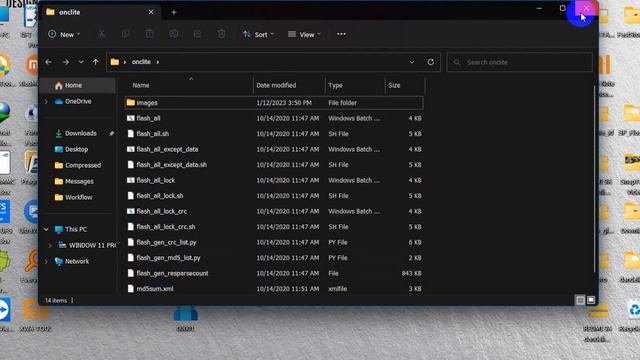
Task: Open Messages folder in quick access
Action: [79, 181]
